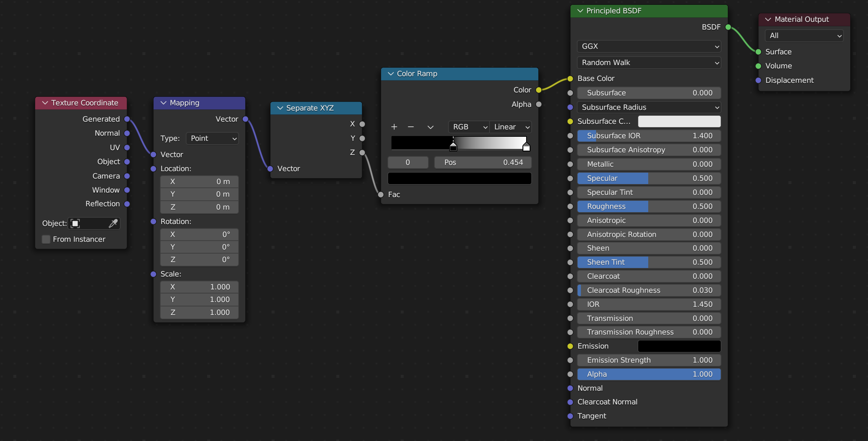868x441 pixels.
Task: Enable the From Instancer checkbox
Action: 46,239
